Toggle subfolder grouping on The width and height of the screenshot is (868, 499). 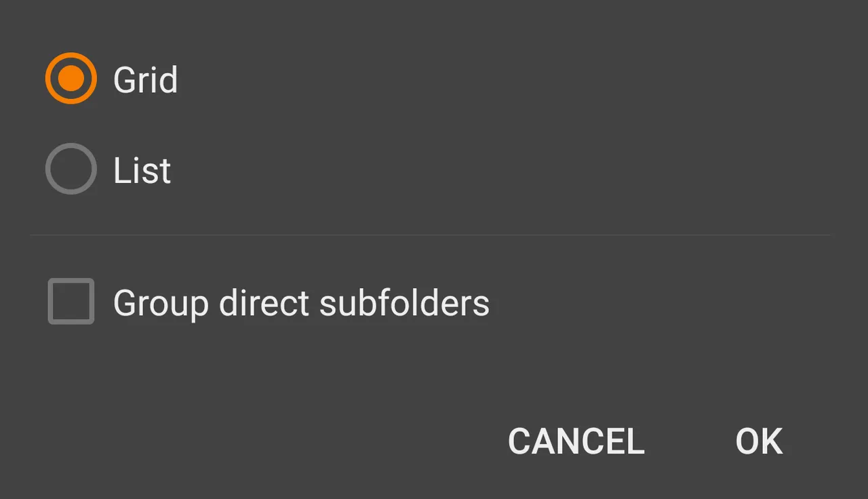[x=71, y=301]
